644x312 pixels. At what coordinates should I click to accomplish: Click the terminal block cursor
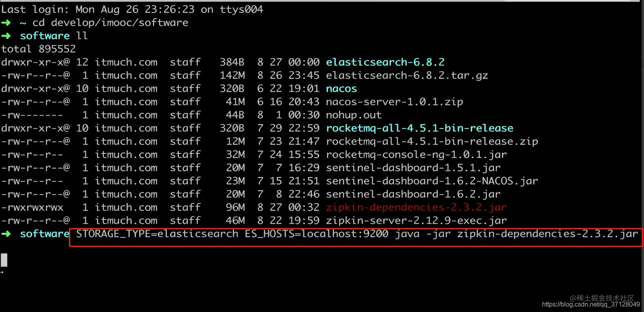(x=4, y=260)
